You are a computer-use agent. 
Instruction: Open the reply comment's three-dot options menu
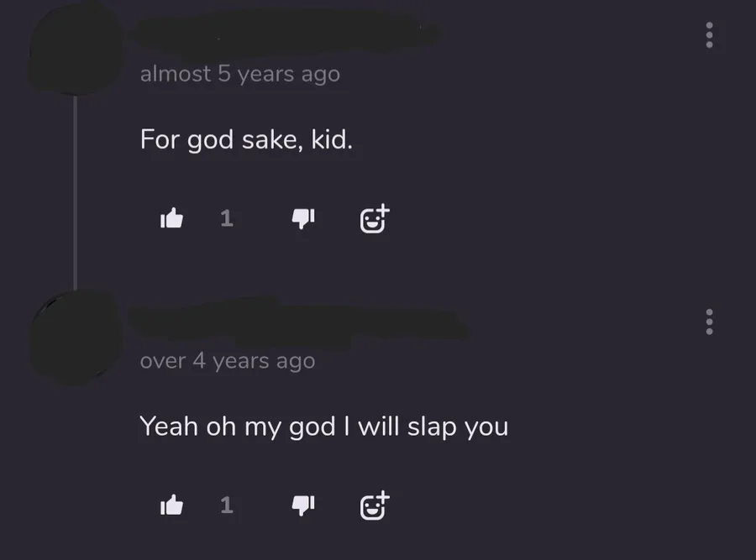(709, 322)
